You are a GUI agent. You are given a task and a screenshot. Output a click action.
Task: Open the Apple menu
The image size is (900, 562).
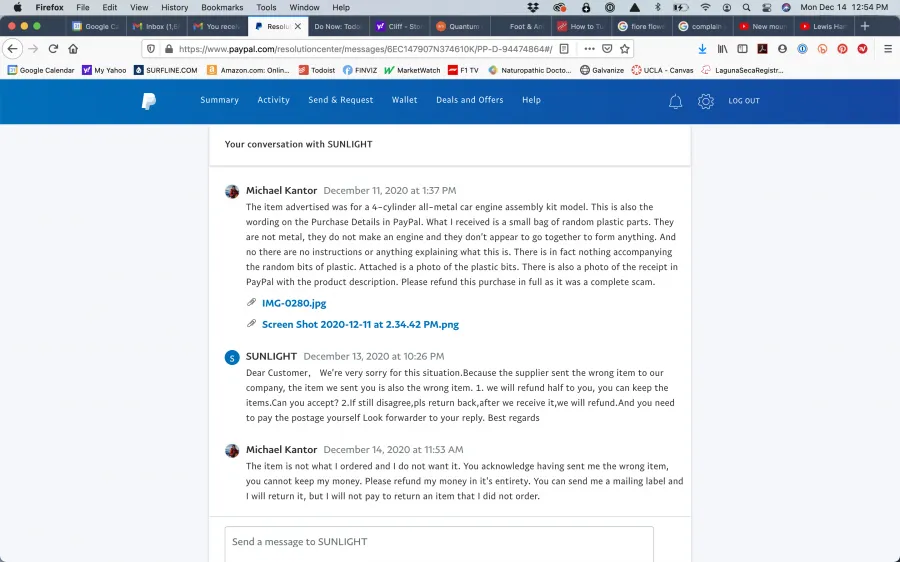17,7
